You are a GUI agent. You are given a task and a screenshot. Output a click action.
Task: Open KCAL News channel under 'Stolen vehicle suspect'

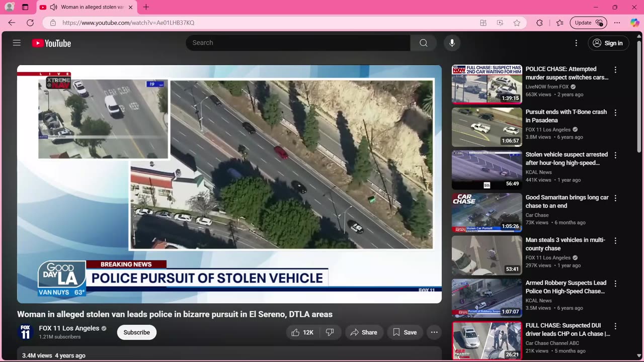(x=540, y=172)
